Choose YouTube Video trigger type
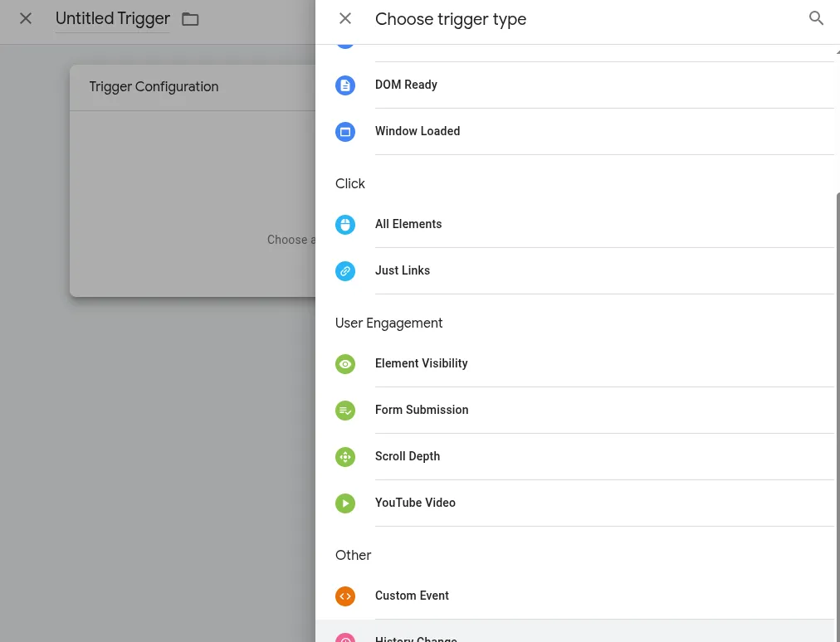The image size is (840, 642). pyautogui.click(x=577, y=503)
